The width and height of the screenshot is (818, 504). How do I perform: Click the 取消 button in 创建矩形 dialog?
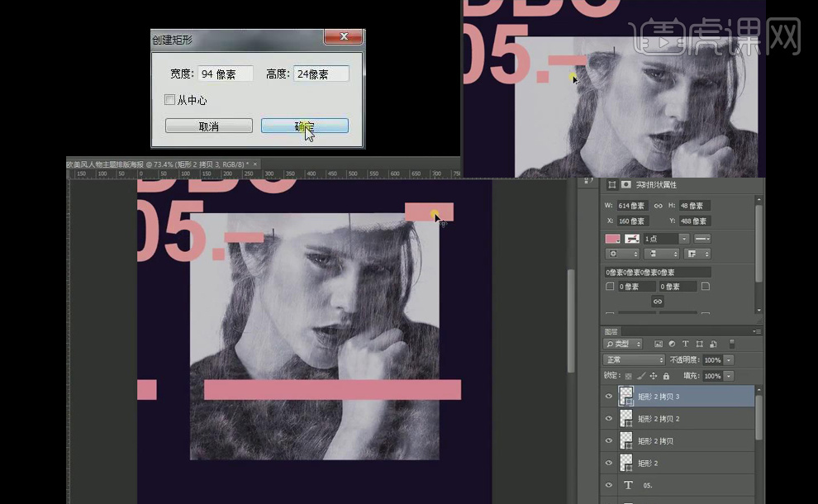pos(209,126)
